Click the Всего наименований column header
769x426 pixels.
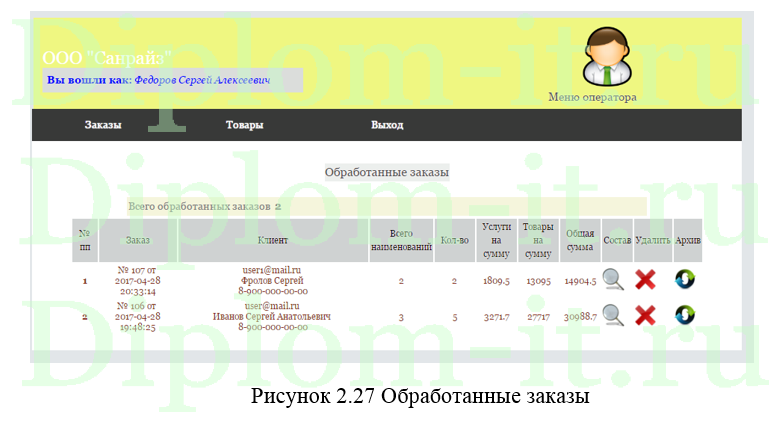(x=401, y=240)
